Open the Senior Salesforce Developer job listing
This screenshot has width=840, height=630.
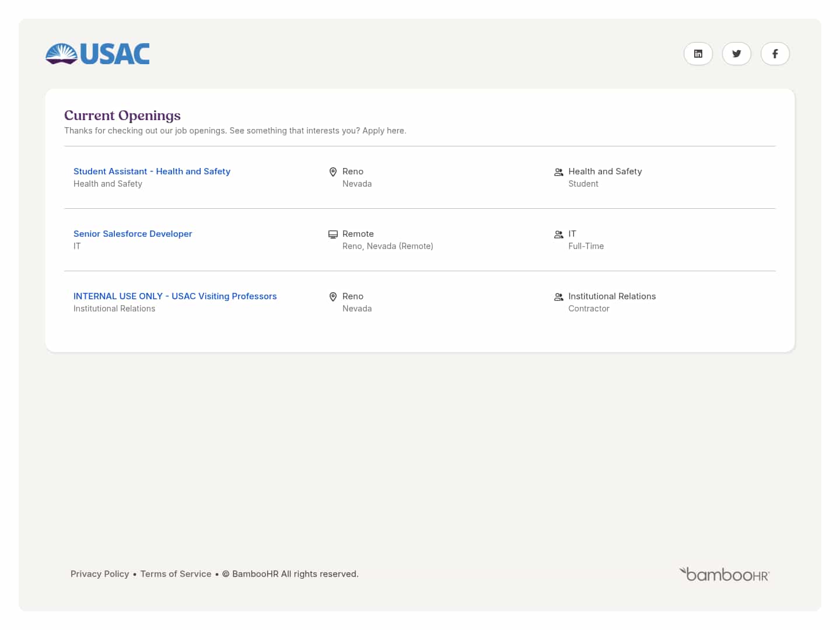coord(132,233)
